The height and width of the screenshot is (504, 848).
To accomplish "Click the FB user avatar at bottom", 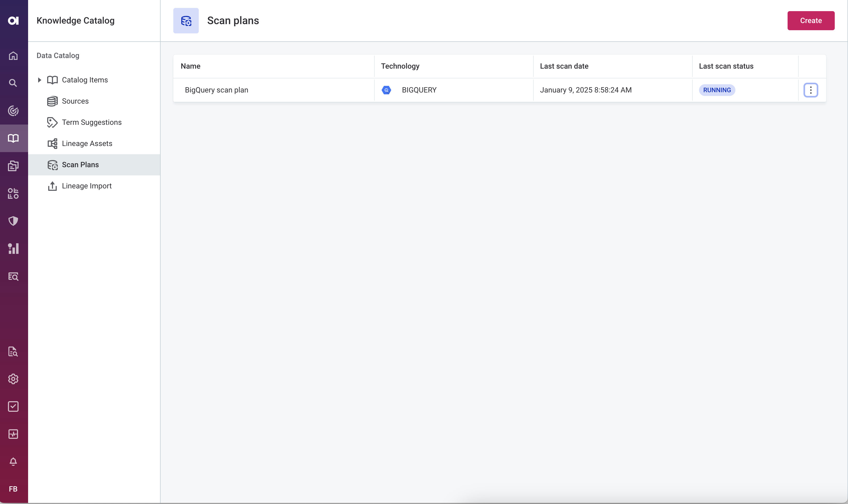I will click(x=13, y=489).
